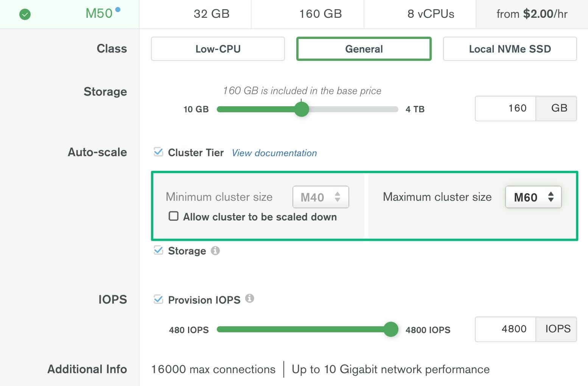Click the IOPS slider handle at 4800
The width and height of the screenshot is (588, 386).
click(x=391, y=329)
